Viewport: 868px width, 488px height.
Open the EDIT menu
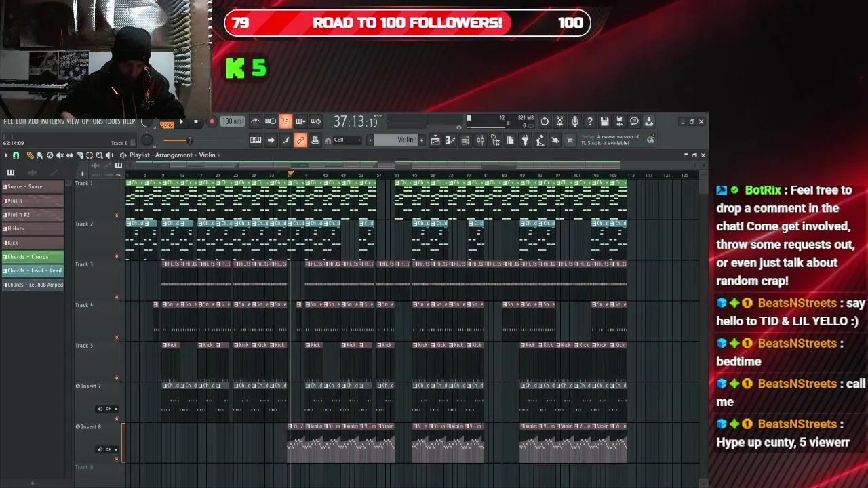[x=21, y=121]
